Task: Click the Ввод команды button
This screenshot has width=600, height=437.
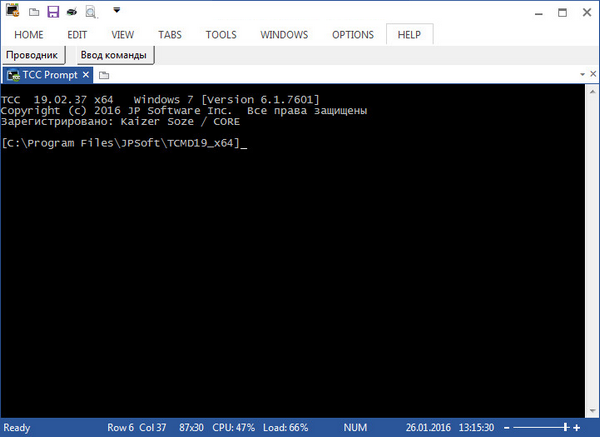Action: pos(114,55)
